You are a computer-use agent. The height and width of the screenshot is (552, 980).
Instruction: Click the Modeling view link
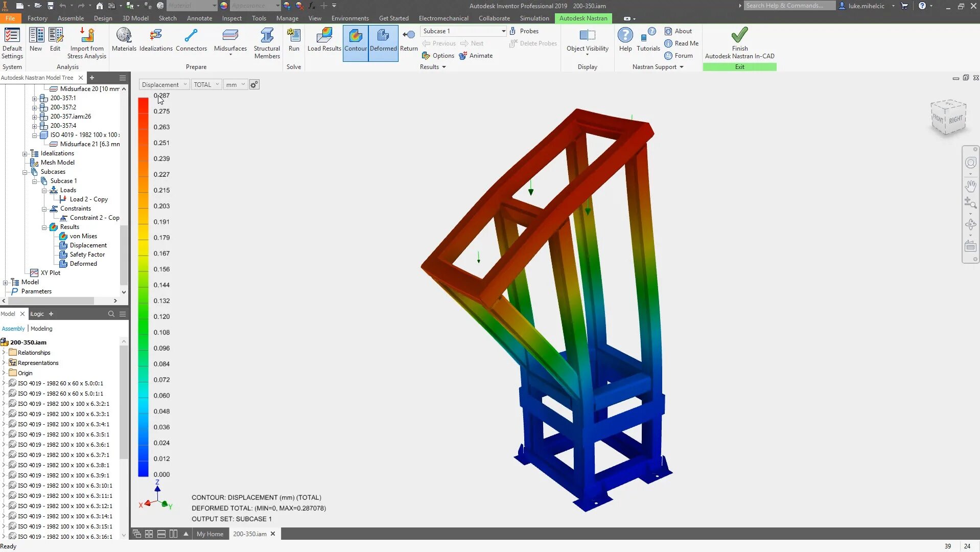point(41,329)
